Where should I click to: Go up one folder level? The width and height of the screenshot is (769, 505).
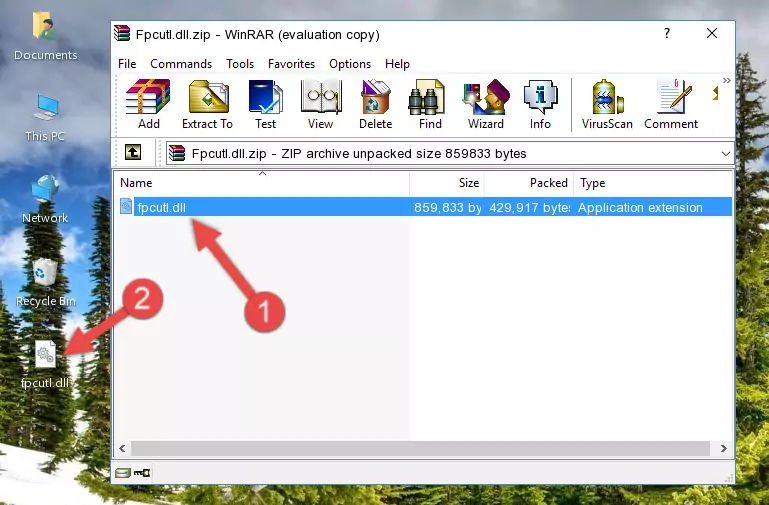coord(133,152)
